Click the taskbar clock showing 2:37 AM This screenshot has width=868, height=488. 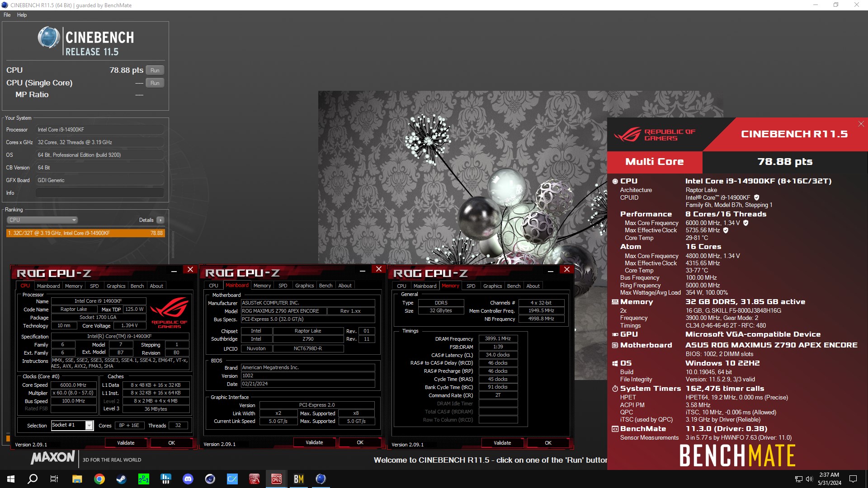(x=829, y=479)
